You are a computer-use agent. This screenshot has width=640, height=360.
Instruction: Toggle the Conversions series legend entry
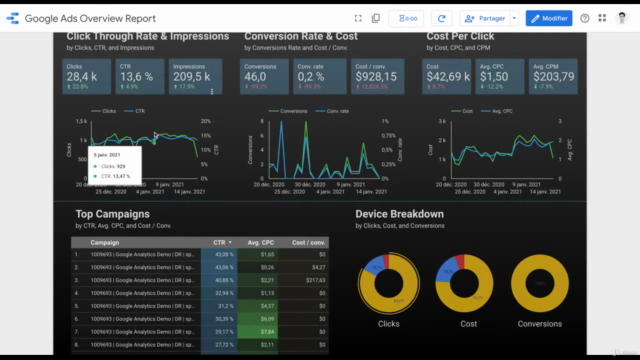[x=288, y=111]
